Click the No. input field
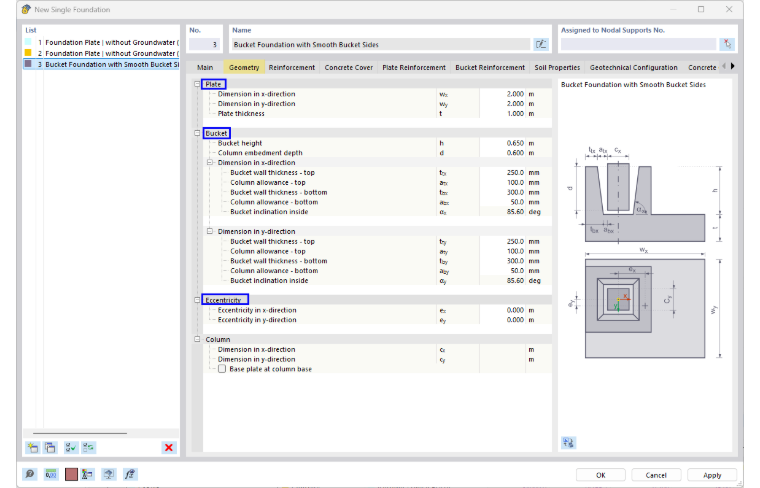The height and width of the screenshot is (488, 760). point(205,45)
